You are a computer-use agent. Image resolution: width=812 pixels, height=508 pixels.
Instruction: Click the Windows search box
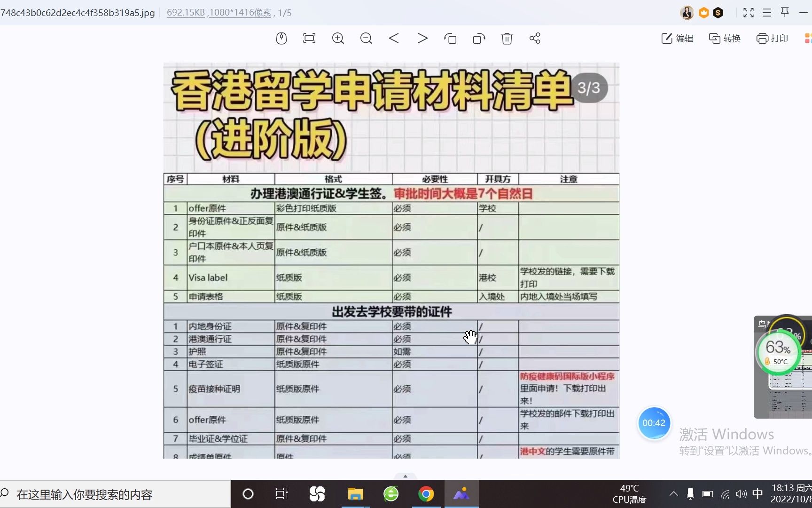115,494
